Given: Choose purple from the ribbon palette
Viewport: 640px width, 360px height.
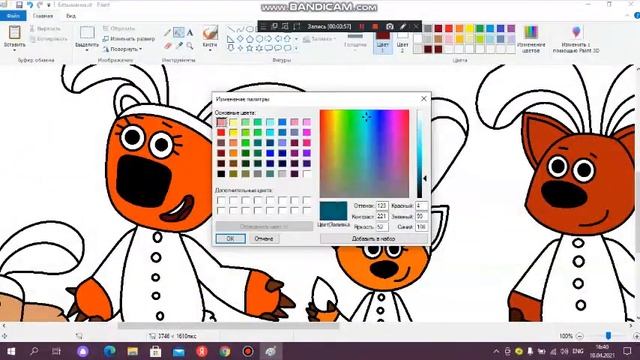Looking at the screenshot, I should tap(511, 29).
